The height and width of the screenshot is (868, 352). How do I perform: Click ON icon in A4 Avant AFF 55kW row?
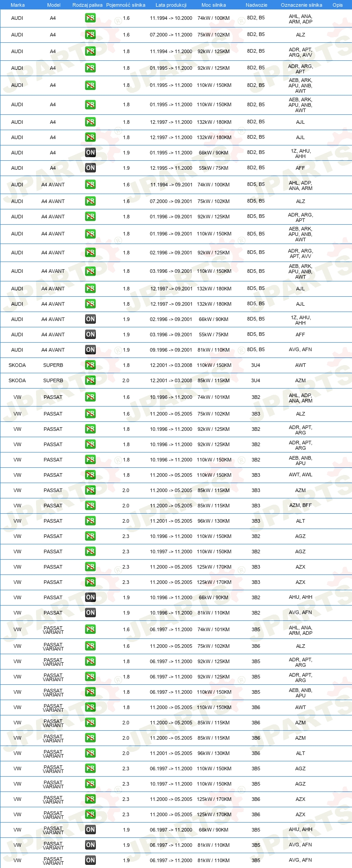90,335
